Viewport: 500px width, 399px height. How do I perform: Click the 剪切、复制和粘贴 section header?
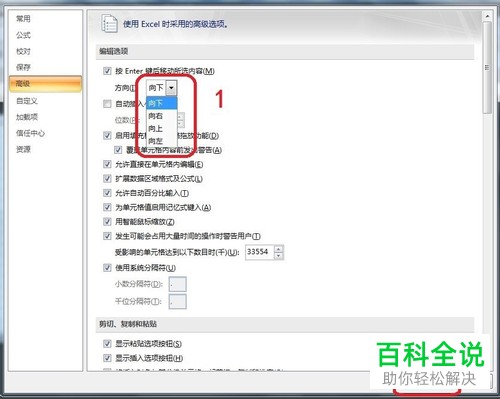coord(285,324)
